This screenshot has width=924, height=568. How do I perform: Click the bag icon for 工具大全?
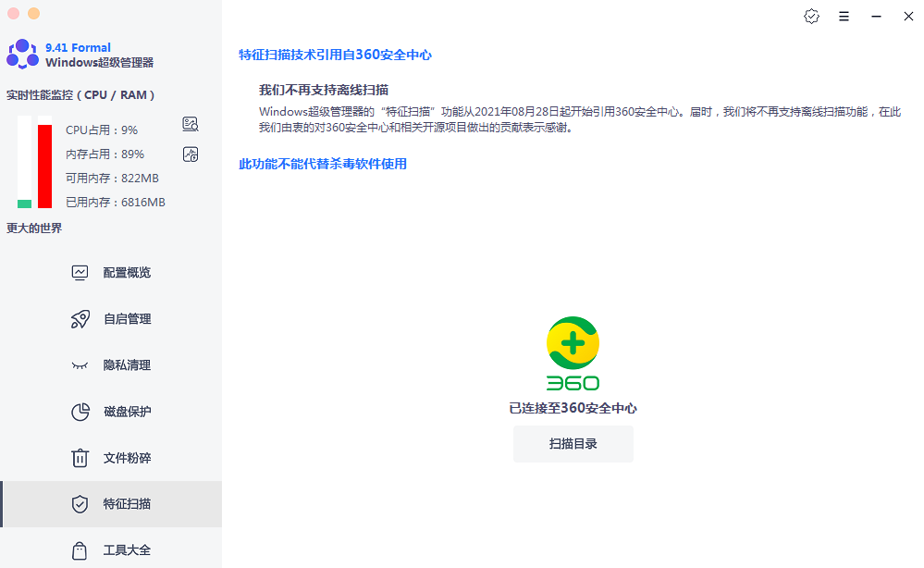[x=80, y=550]
